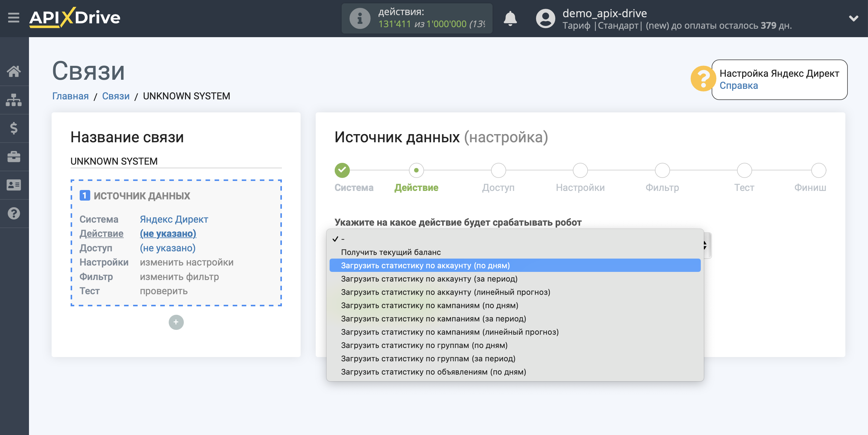Open profile card icon in sidebar

click(14, 185)
